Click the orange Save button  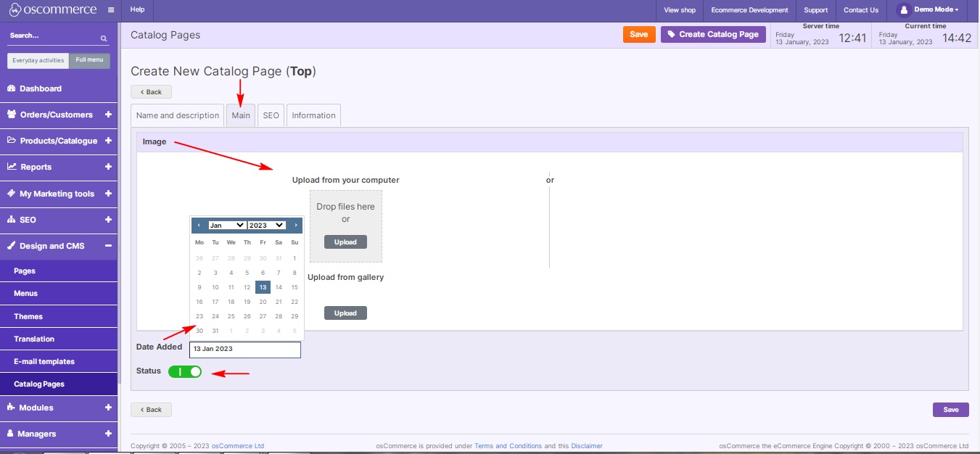click(x=638, y=34)
